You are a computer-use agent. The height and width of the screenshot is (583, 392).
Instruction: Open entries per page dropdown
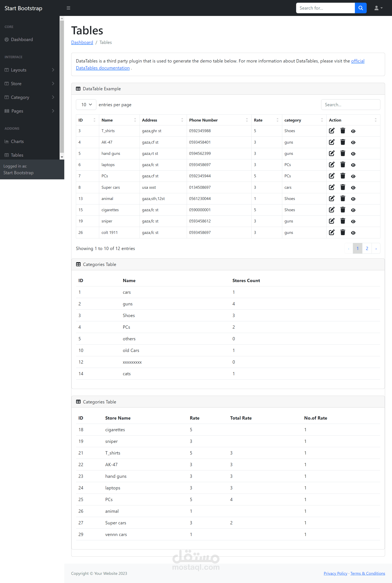tap(86, 105)
